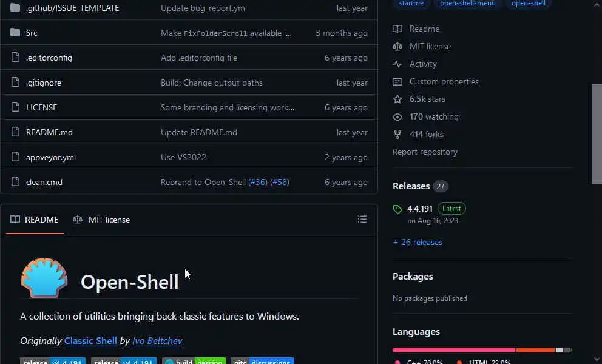This screenshot has width=602, height=364.
Task: Click the file icon next to LICENSE
Action: point(15,107)
